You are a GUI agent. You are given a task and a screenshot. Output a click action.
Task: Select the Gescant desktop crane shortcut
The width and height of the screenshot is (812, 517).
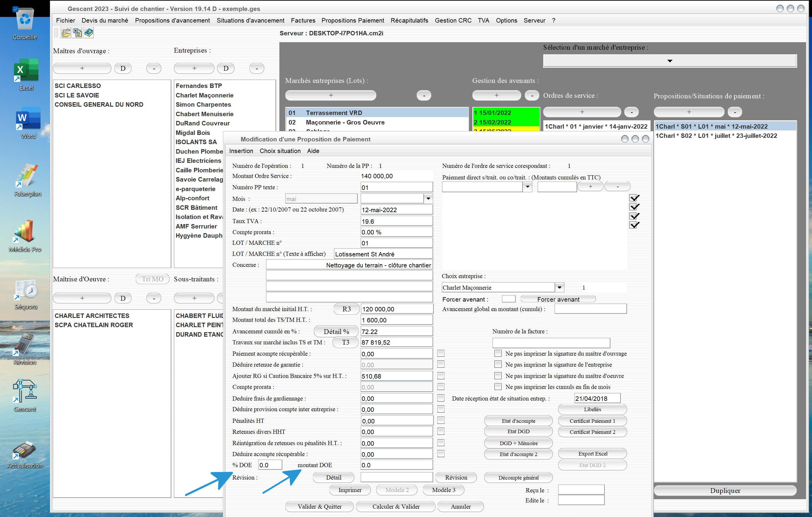click(25, 395)
